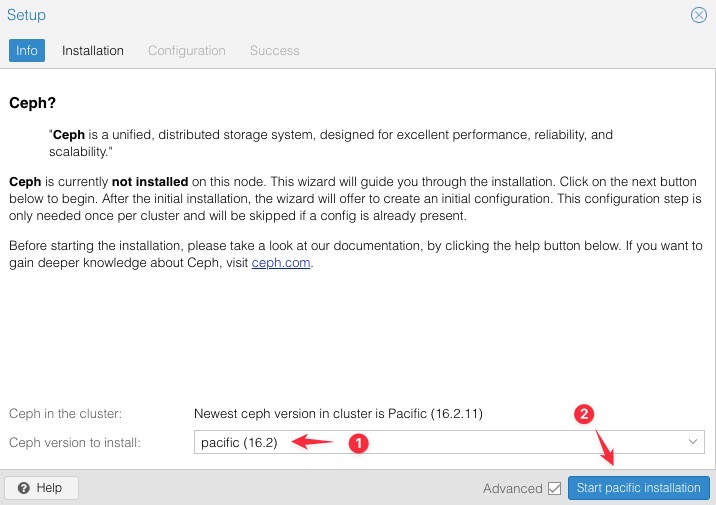Click the bold 'not installed' text
The width and height of the screenshot is (716, 505).
click(150, 182)
